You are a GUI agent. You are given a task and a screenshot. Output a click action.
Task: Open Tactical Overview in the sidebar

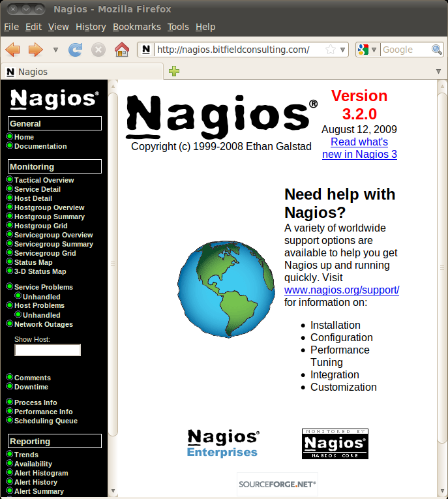tap(44, 180)
